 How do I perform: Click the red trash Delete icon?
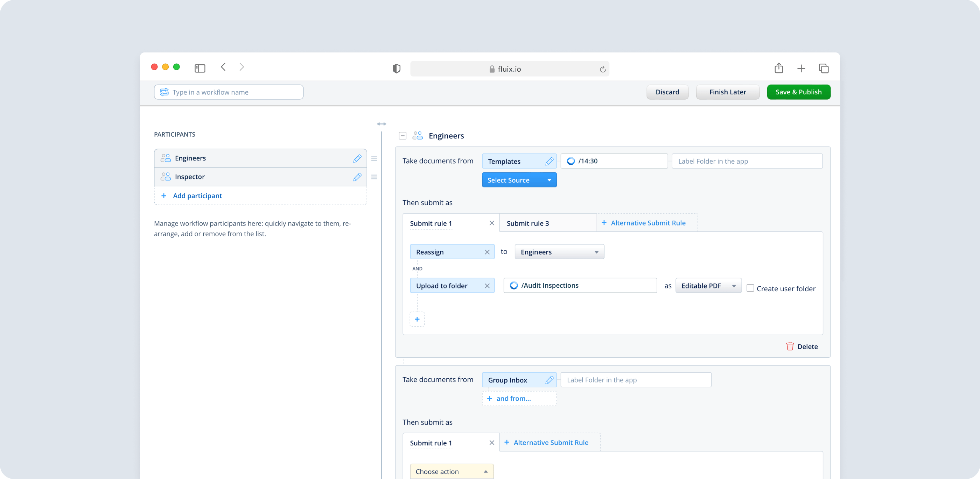[790, 346]
